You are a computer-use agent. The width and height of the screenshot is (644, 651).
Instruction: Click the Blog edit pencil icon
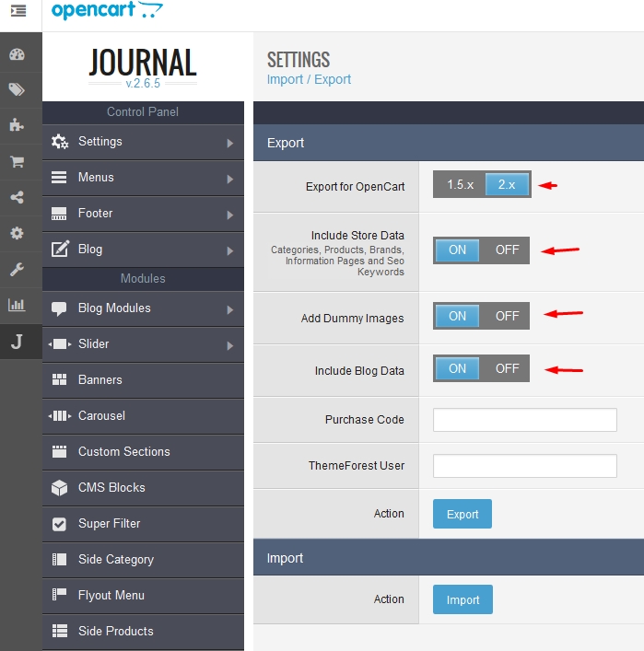(60, 249)
